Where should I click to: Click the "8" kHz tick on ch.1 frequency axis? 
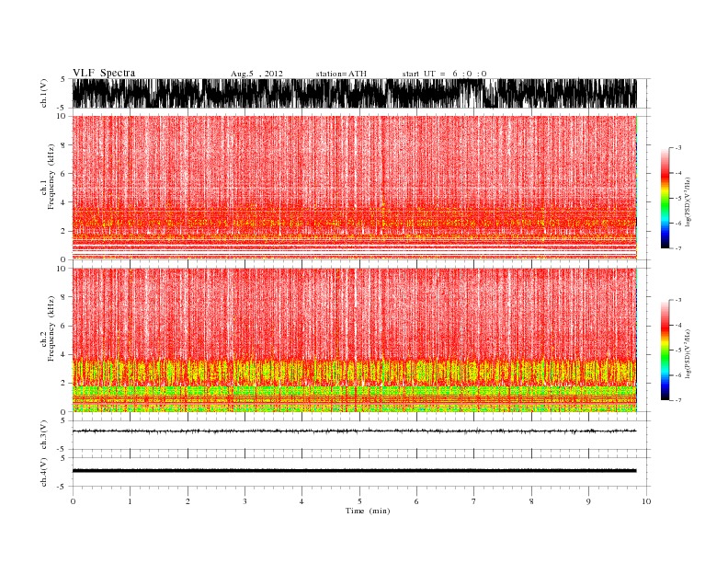(63, 145)
